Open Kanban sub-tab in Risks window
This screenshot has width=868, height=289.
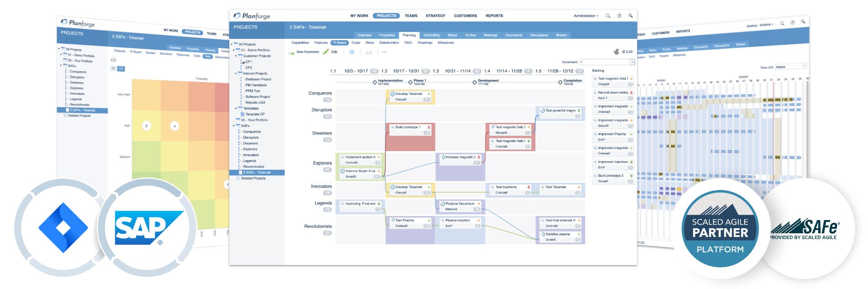point(150,53)
